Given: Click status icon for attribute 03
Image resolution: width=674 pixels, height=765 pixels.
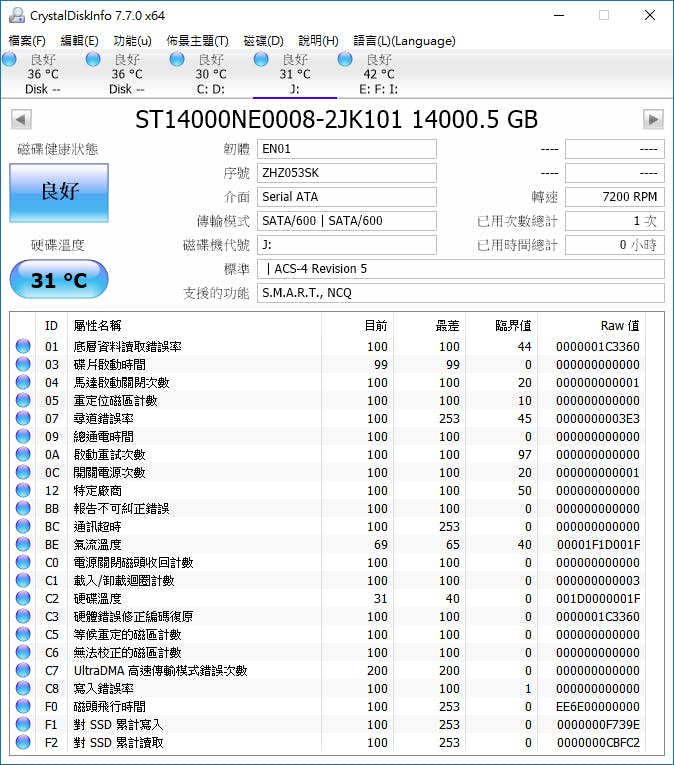Looking at the screenshot, I should pos(23,364).
